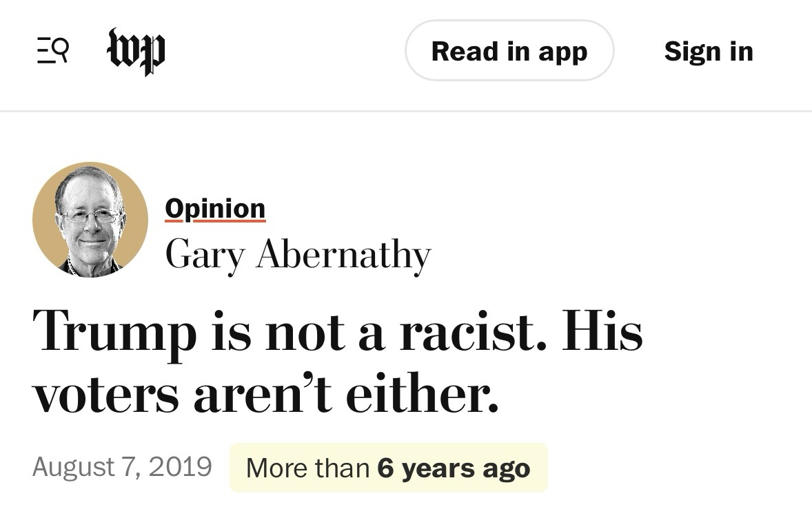Click the Sign in link
The height and width of the screenshot is (529, 812).
pos(709,52)
